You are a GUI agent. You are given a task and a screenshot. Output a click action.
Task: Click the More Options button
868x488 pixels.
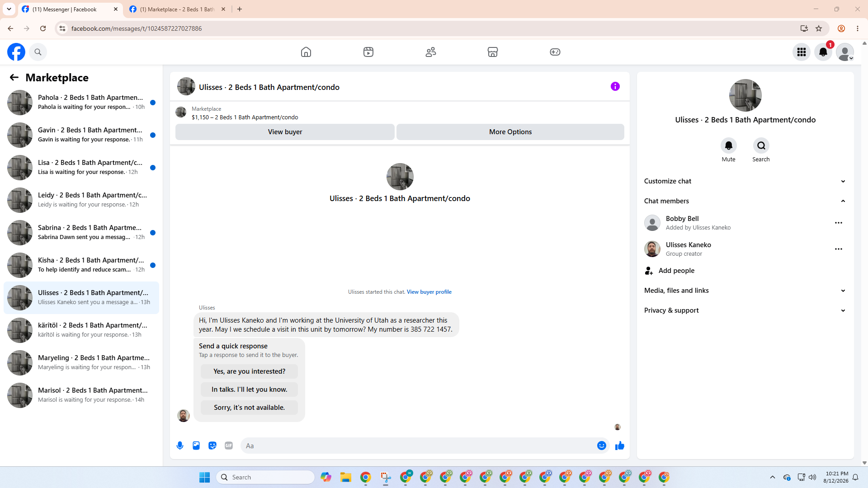pyautogui.click(x=510, y=132)
